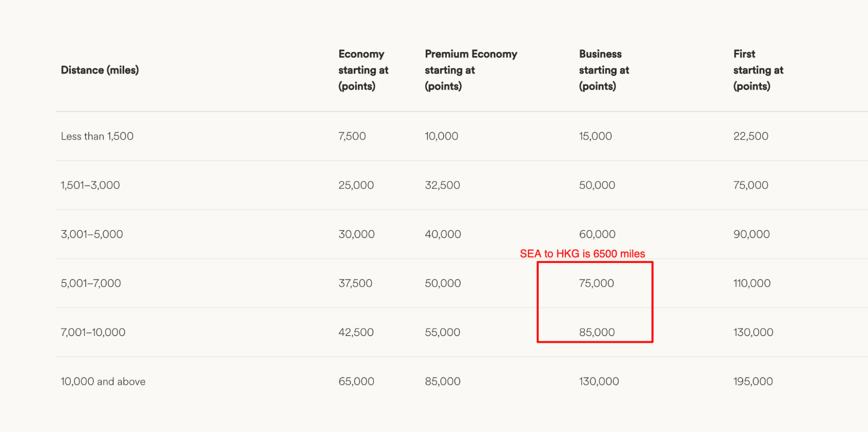Select the 65,000 Economy points cell
Viewport: 868px width, 432px height.
pyautogui.click(x=356, y=382)
